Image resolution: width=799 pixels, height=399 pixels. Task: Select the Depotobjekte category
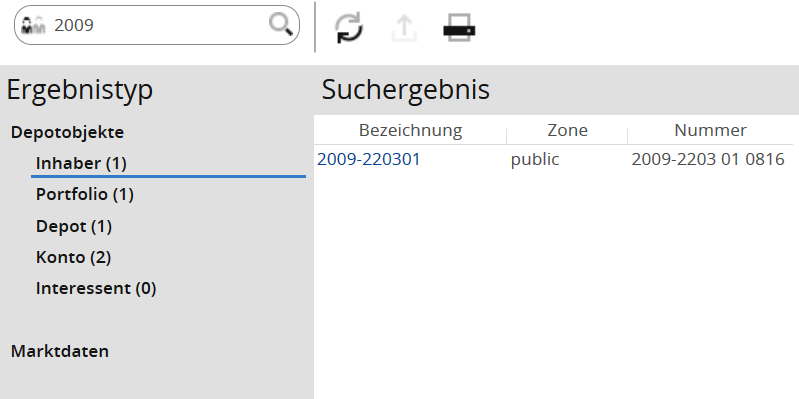pyautogui.click(x=67, y=132)
